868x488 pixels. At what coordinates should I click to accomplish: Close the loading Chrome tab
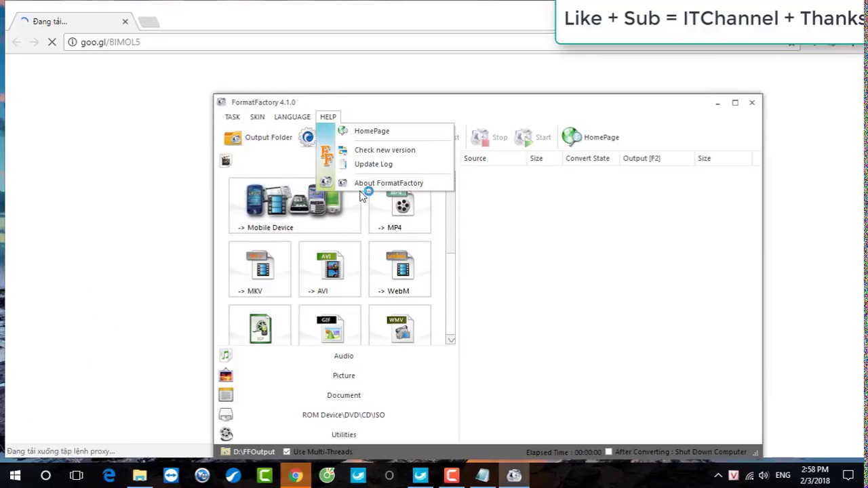click(x=125, y=22)
